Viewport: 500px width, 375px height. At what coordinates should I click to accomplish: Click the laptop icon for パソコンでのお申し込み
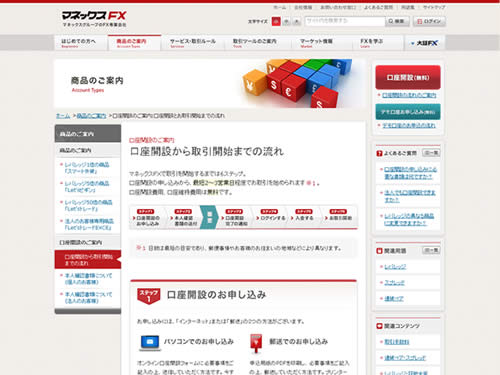point(150,343)
